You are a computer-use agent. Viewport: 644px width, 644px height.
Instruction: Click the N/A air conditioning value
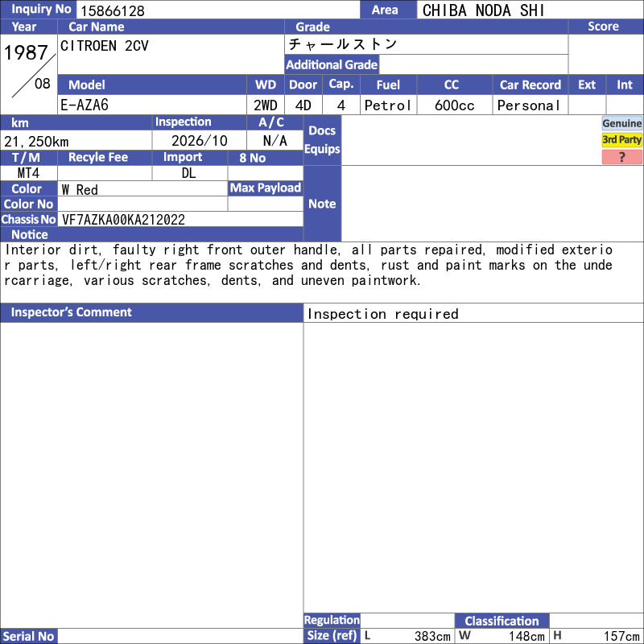click(275, 141)
